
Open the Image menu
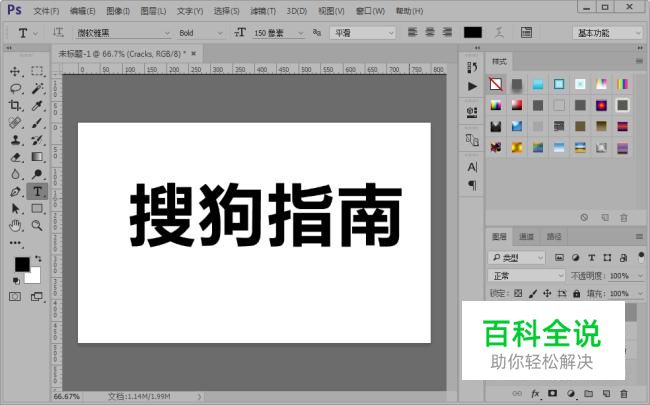point(118,11)
